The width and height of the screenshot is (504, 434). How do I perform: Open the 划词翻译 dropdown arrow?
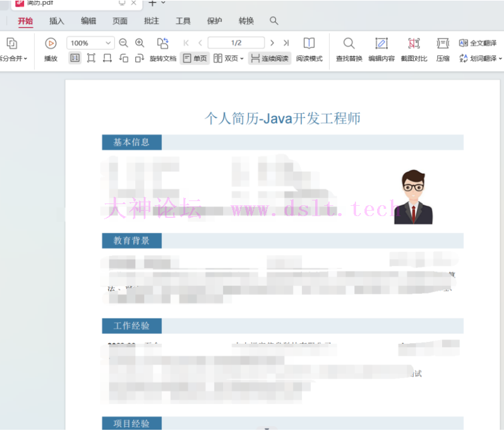click(x=500, y=58)
